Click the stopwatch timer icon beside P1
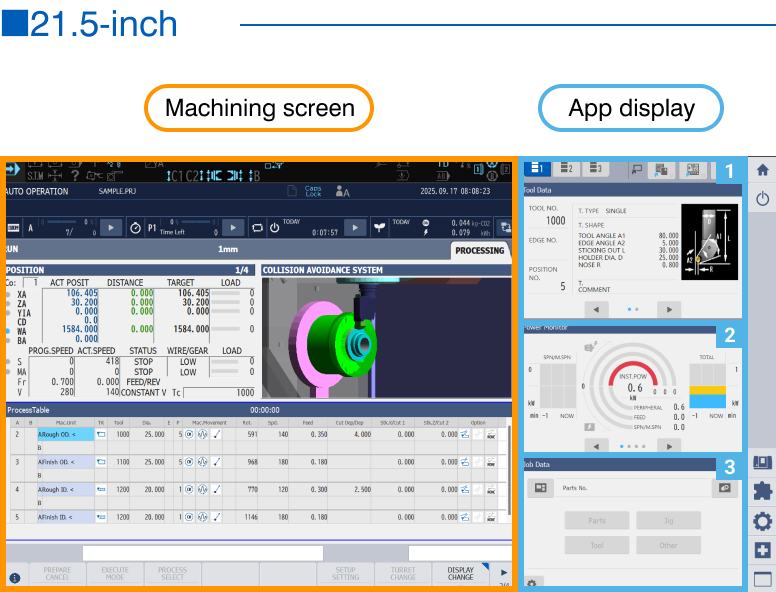This screenshot has height=592, width=776. coord(136,227)
